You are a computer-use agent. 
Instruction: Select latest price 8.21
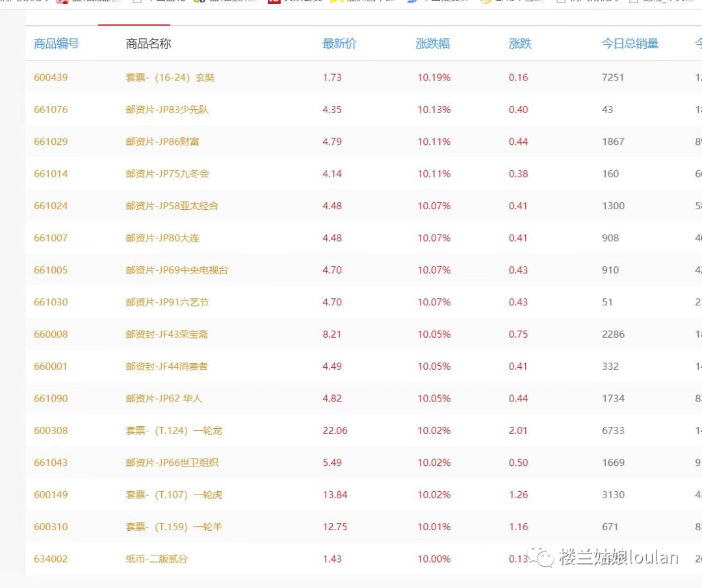click(332, 334)
